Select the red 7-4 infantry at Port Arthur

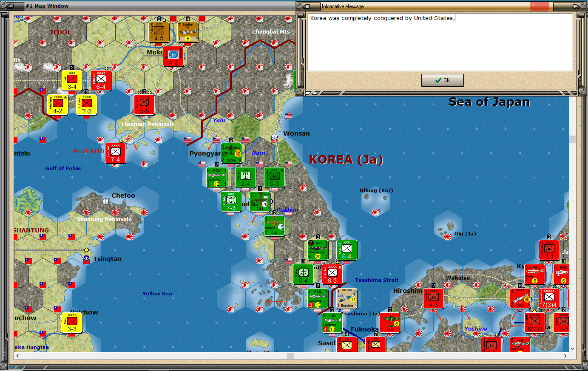point(116,153)
